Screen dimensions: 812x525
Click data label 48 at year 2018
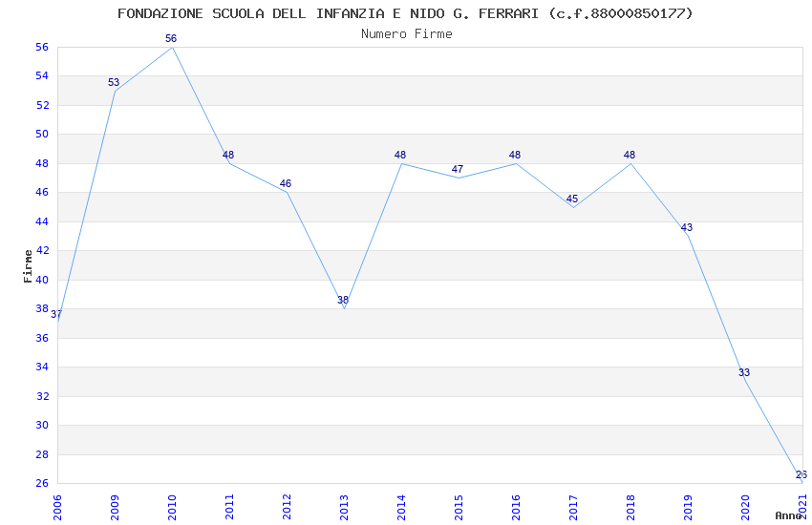(x=630, y=155)
